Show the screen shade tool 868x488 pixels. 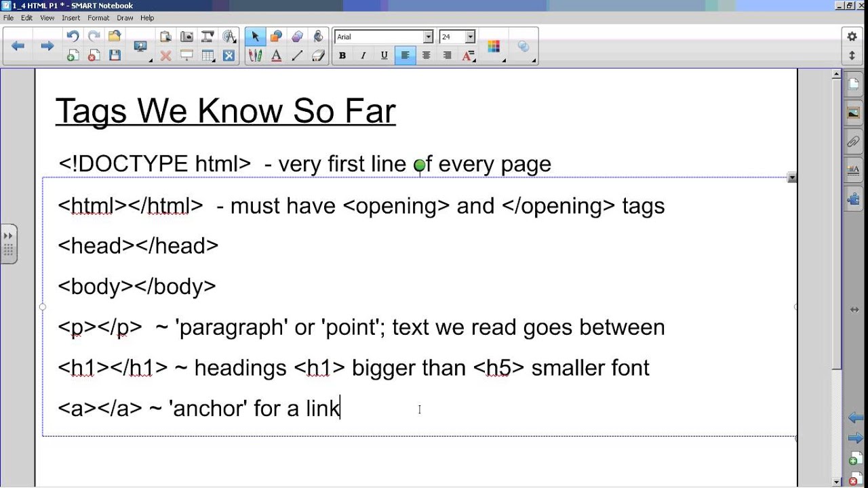pyautogui.click(x=186, y=56)
